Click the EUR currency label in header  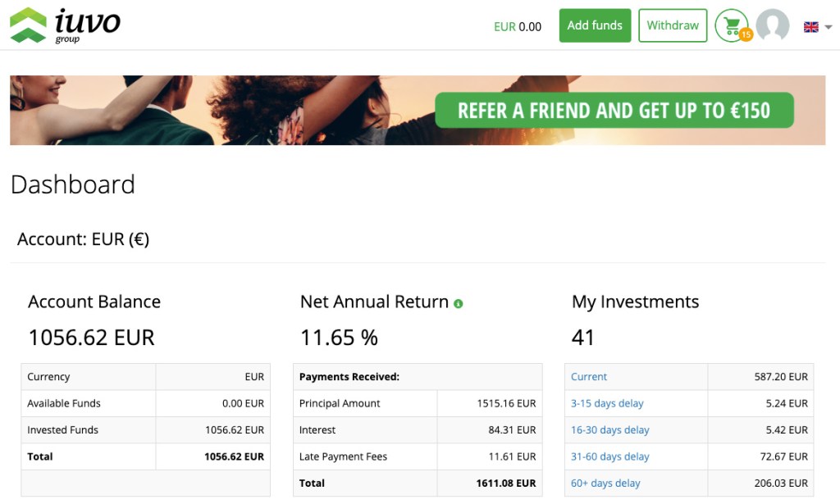pos(503,26)
